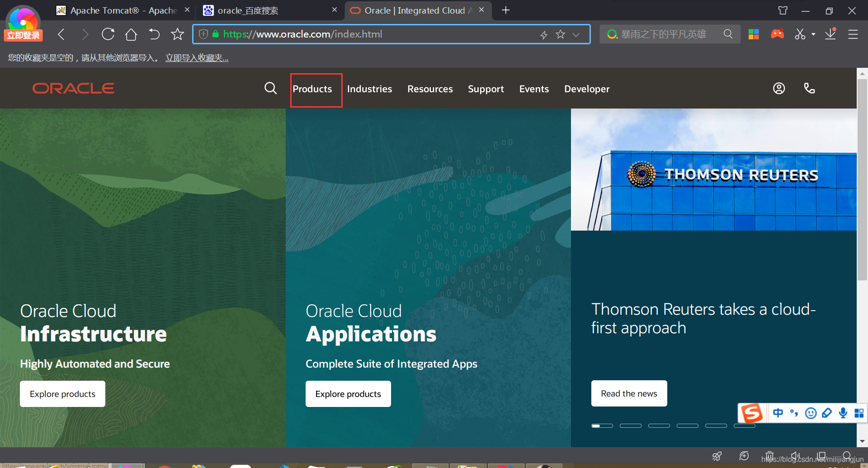Click the browser back arrow
Image resolution: width=868 pixels, height=468 pixels.
click(61, 34)
